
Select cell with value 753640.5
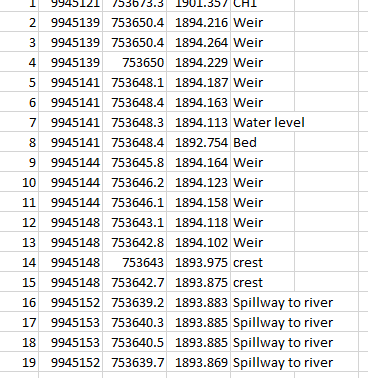pos(135,342)
